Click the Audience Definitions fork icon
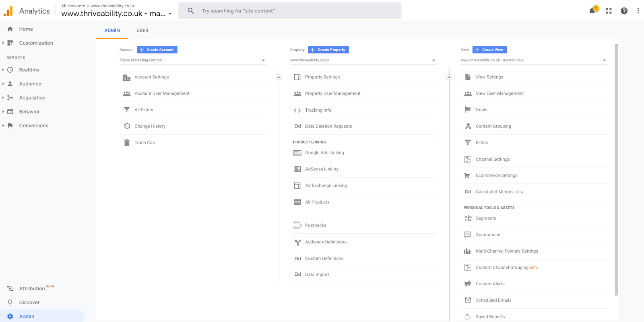The width and height of the screenshot is (644, 322). click(x=297, y=242)
